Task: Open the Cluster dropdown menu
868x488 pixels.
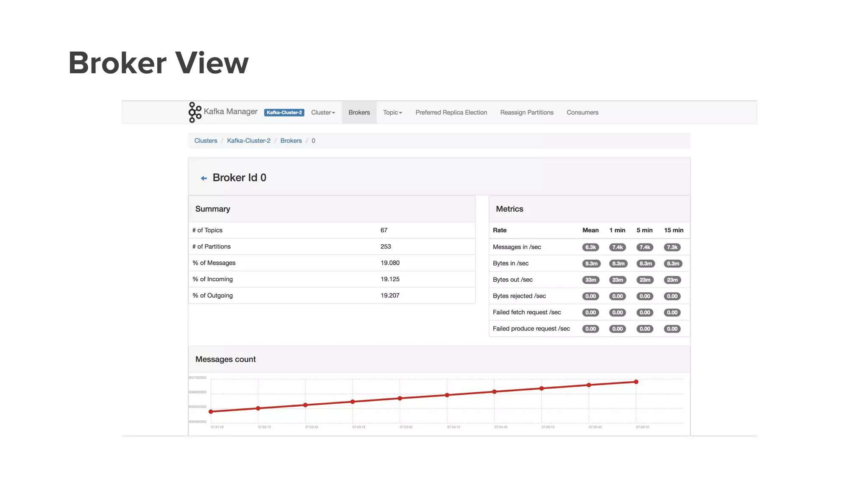Action: click(x=323, y=113)
